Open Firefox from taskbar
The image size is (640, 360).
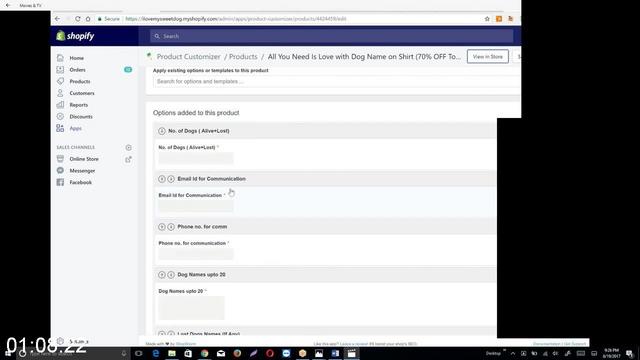coord(237,353)
